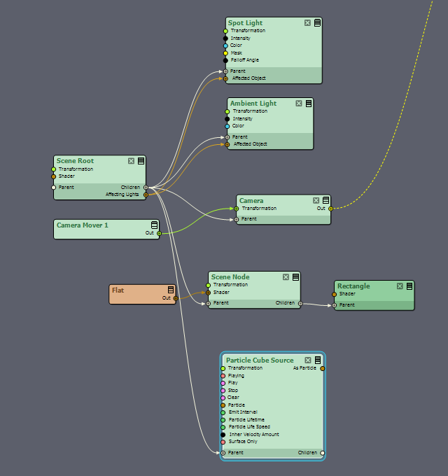The image size is (448, 476).
Task: Click the Play trigger port
Action: click(x=223, y=383)
